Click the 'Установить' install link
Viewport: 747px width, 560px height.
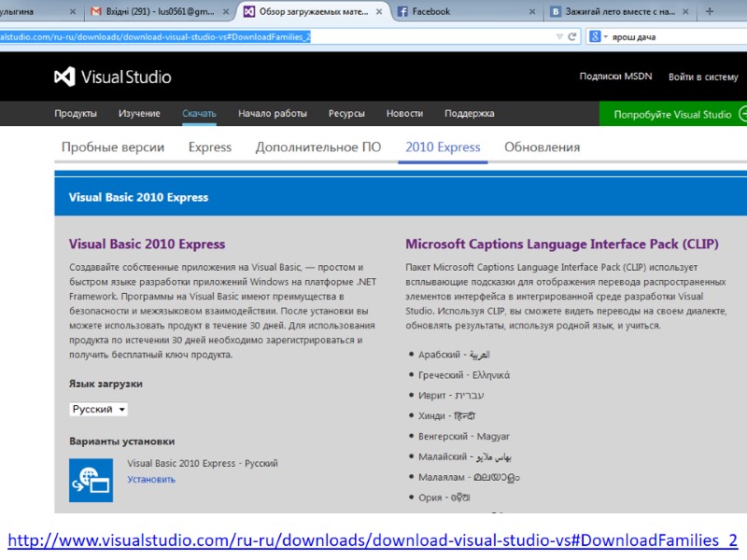(x=151, y=480)
